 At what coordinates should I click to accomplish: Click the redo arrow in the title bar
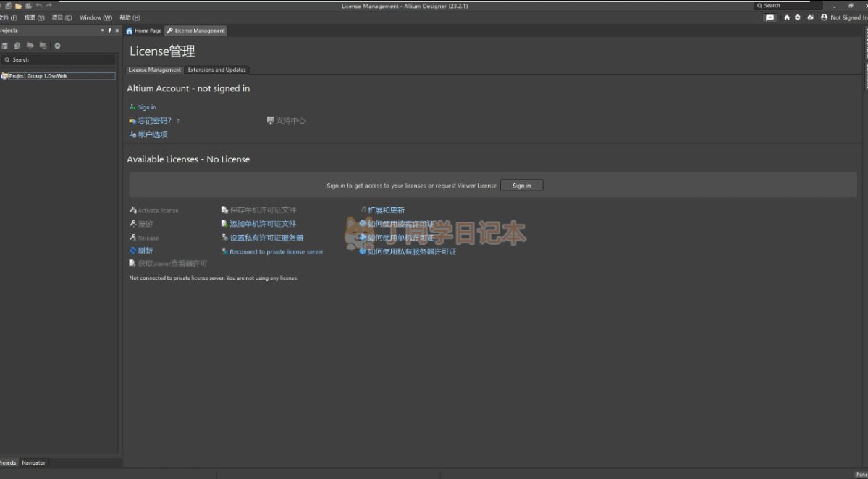pyautogui.click(x=49, y=6)
